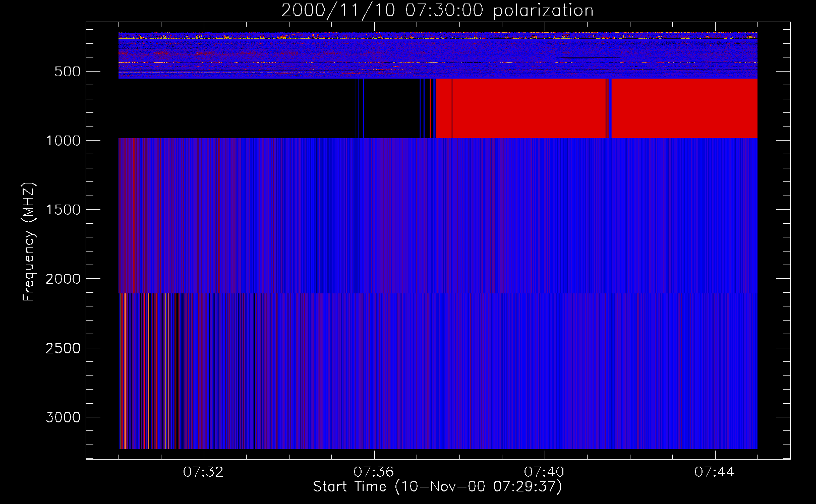Click the 07:44 time tick label
Viewport: 816px width, 504px height.
click(x=715, y=472)
